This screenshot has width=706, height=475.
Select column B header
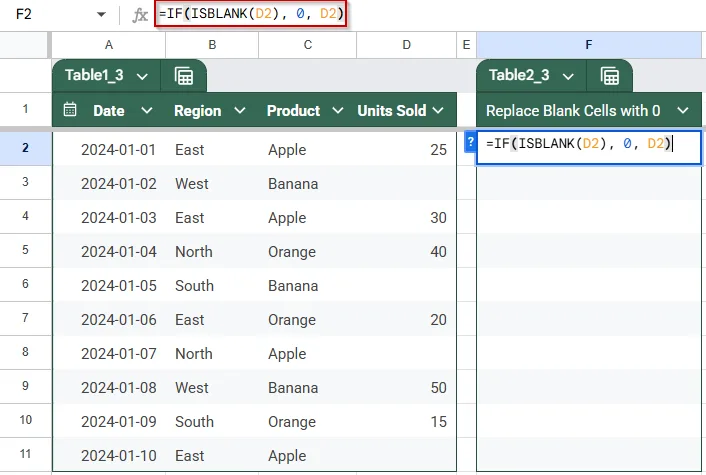(212, 45)
